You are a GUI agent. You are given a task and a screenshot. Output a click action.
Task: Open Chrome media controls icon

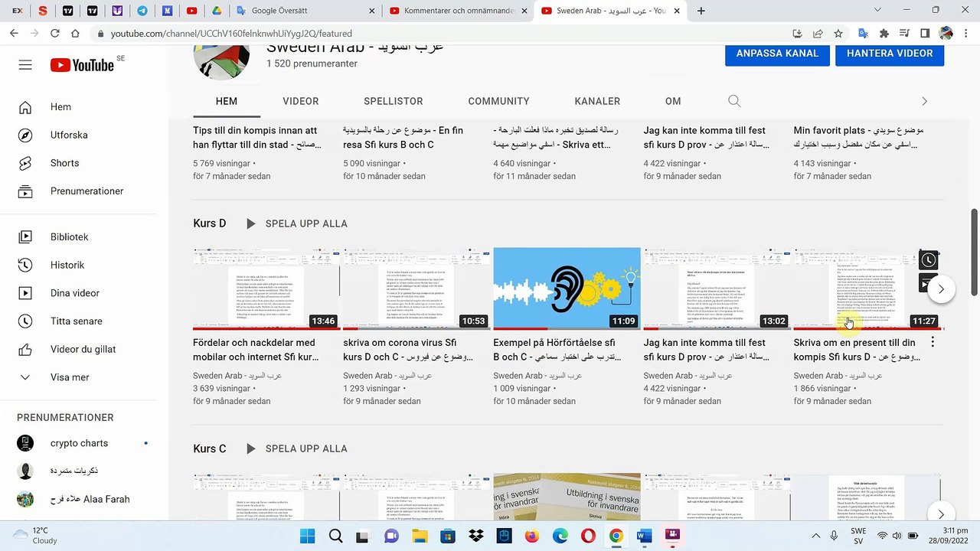click(x=905, y=34)
